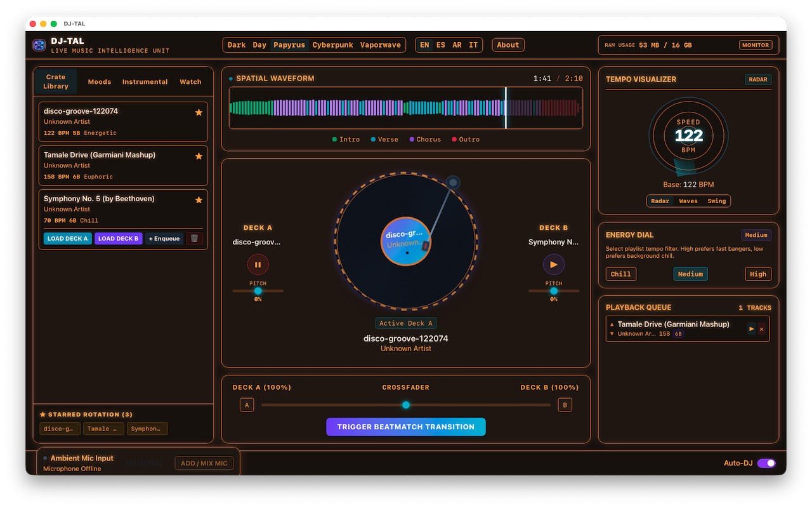This screenshot has width=812, height=508.
Task: Apply the Vaporwave theme
Action: click(x=381, y=45)
